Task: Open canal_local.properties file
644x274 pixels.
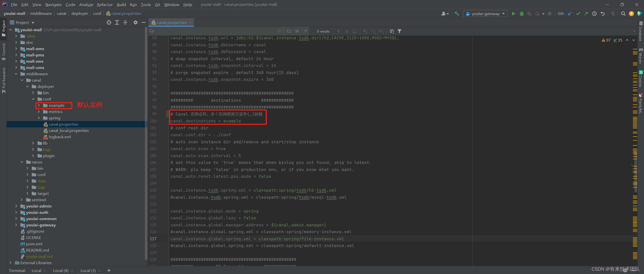Action: tap(68, 130)
